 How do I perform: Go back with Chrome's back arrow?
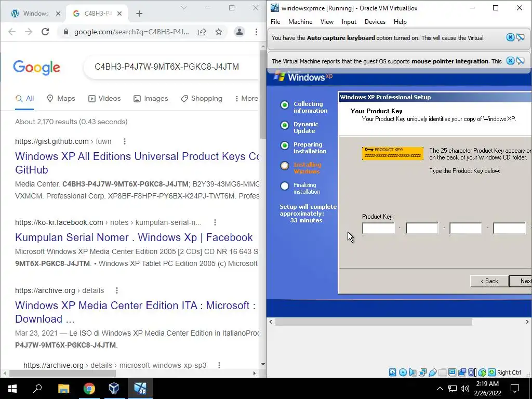[x=12, y=32]
